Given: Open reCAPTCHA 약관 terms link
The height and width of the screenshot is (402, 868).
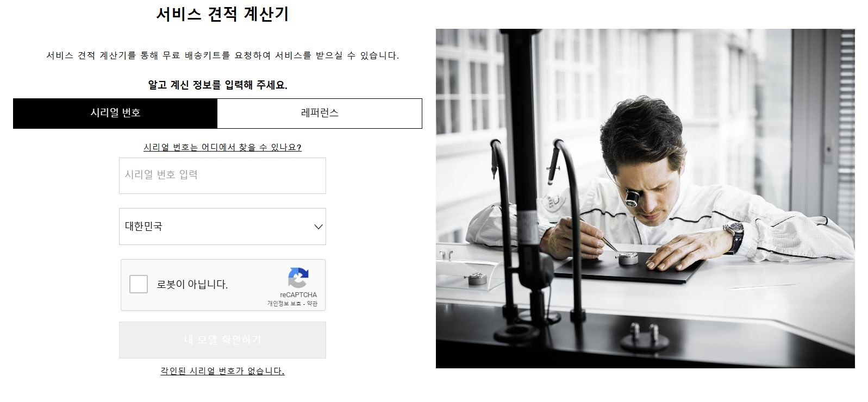Looking at the screenshot, I should (x=312, y=304).
